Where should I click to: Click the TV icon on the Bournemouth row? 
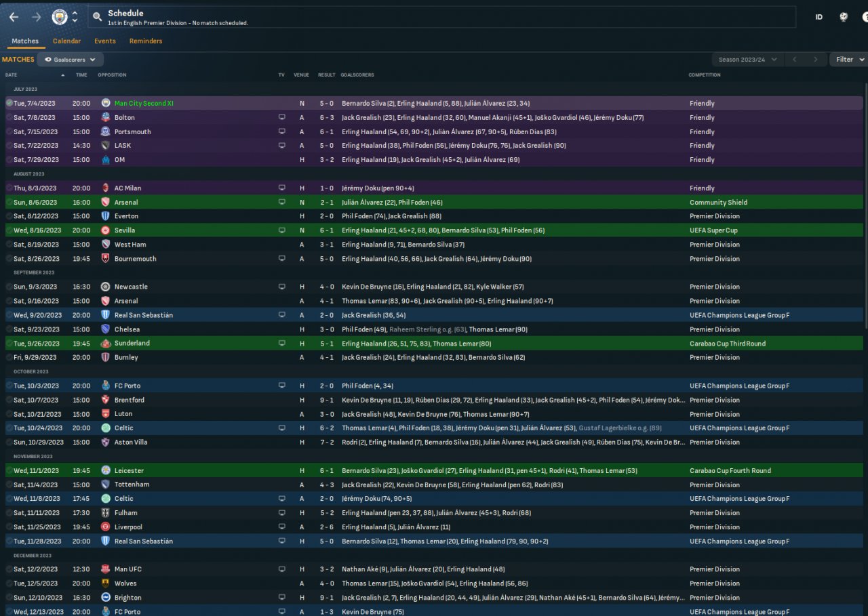pyautogui.click(x=281, y=259)
